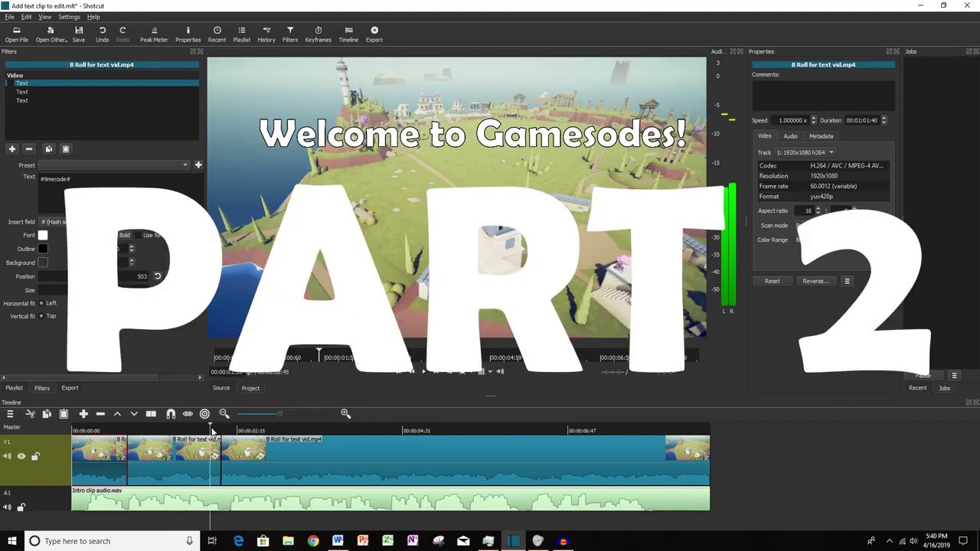
Task: Open the timeline hamburger menu
Action: click(x=10, y=414)
